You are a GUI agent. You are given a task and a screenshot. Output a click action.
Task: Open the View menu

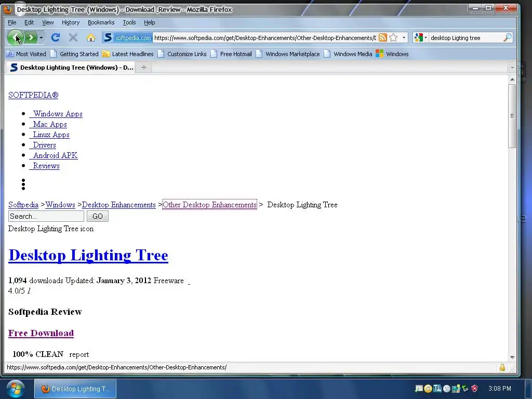(48, 22)
